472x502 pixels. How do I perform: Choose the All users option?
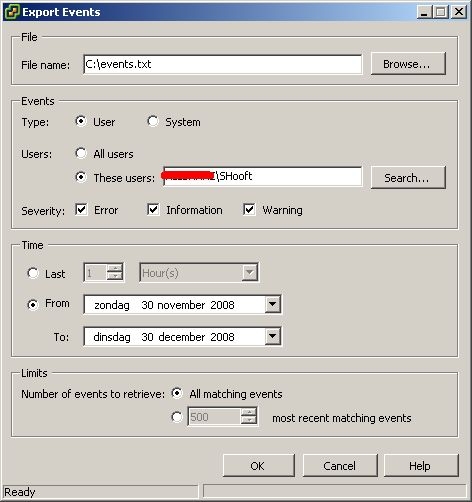tap(81, 153)
